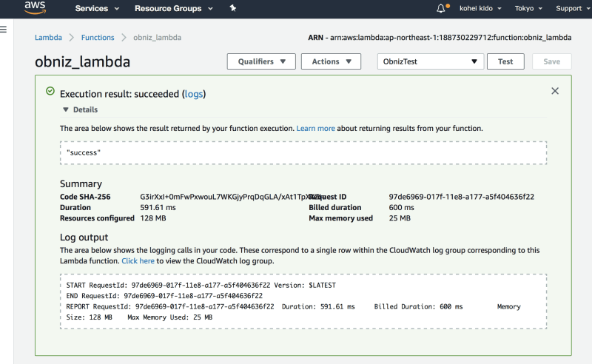Click the AWS logo home icon
This screenshot has width=592, height=364.
[36, 8]
